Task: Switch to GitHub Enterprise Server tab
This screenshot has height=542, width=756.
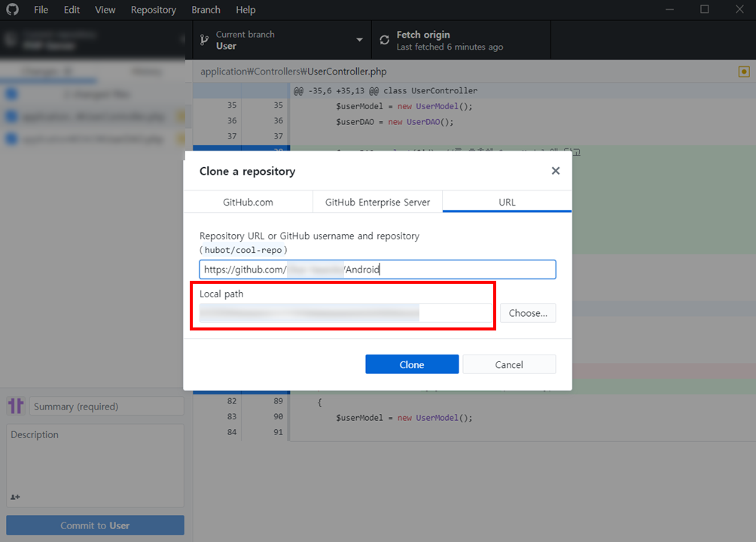Action: (x=377, y=202)
